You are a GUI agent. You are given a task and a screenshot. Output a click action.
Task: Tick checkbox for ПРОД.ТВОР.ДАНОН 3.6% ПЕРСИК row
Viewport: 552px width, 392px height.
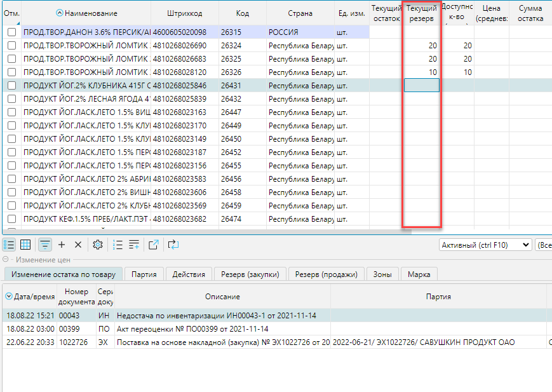(11, 32)
